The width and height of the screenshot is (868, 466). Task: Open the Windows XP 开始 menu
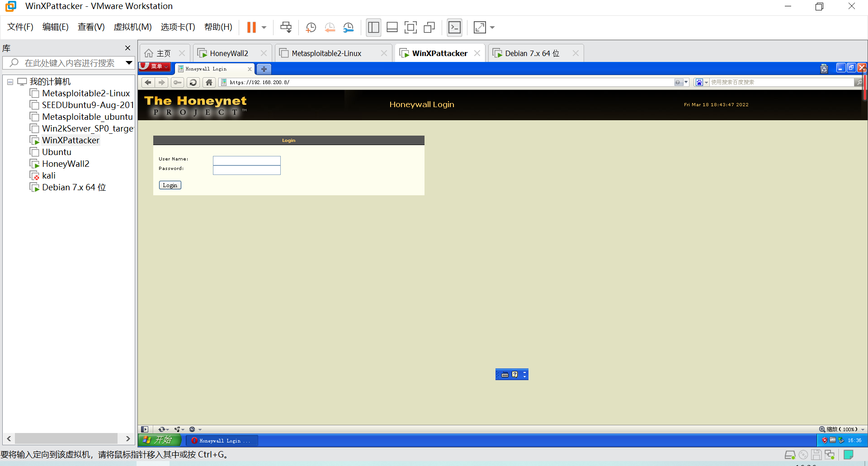click(x=160, y=440)
